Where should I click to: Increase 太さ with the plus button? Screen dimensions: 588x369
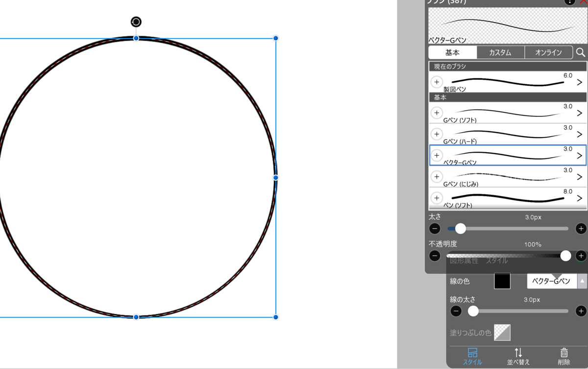(581, 229)
